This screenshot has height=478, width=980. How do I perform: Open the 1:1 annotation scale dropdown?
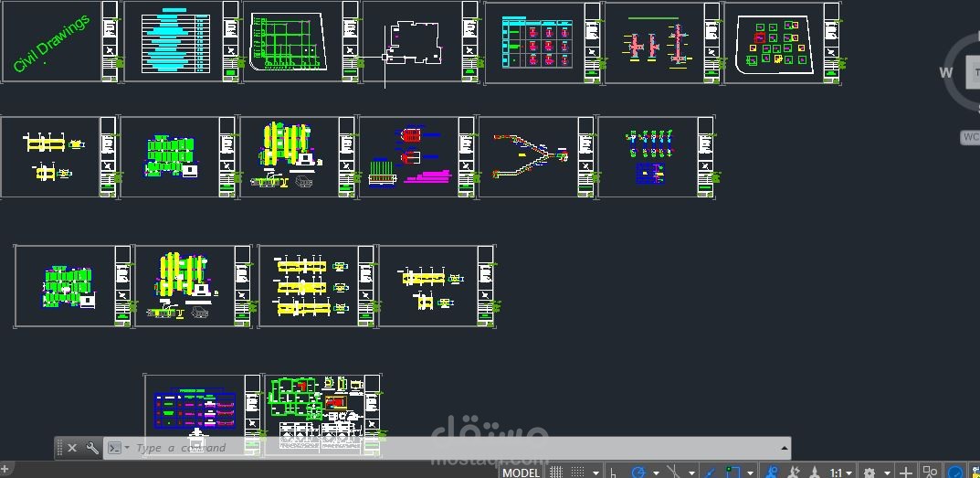(841, 473)
